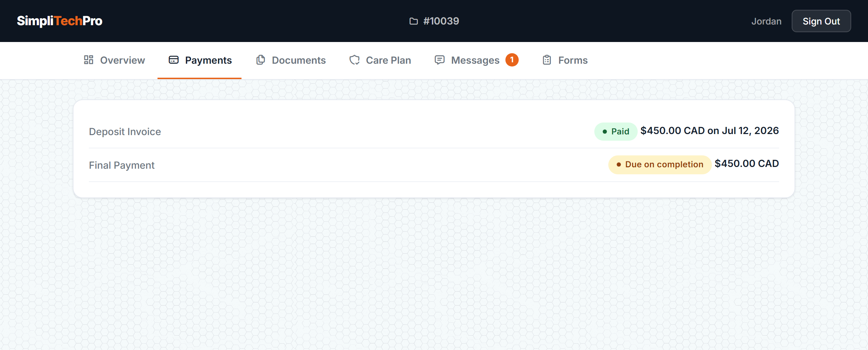
Task: Click the SimpliTechPro logo
Action: [x=59, y=21]
